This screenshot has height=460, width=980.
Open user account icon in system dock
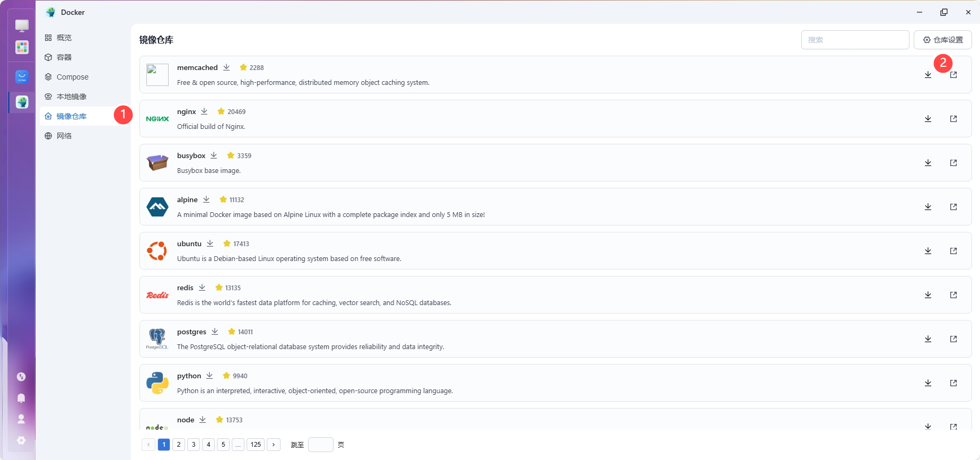(x=21, y=419)
